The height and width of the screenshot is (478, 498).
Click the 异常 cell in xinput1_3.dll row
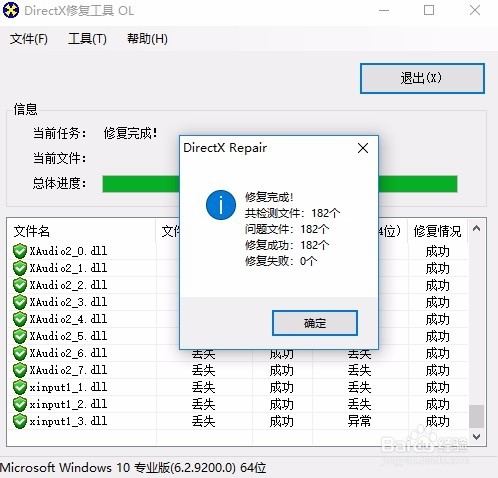[359, 421]
